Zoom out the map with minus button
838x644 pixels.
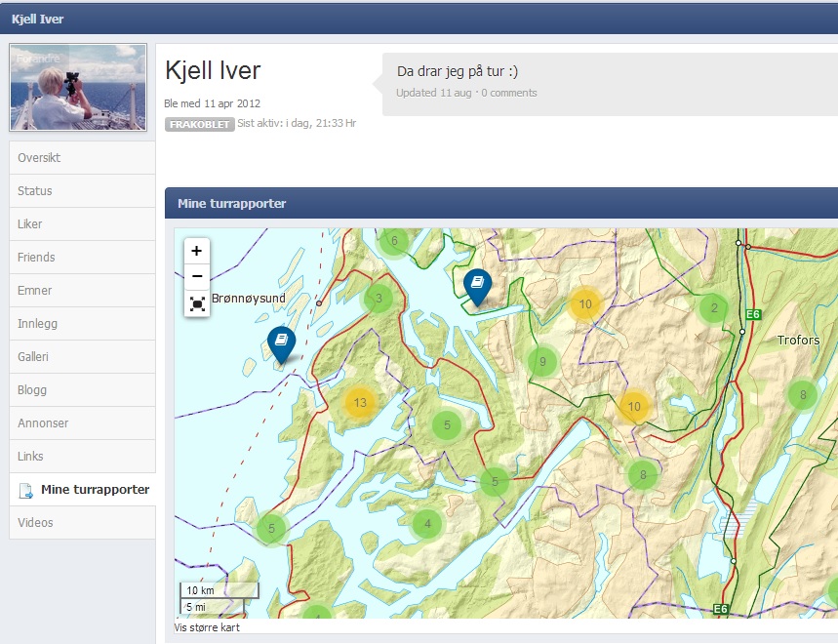197,276
